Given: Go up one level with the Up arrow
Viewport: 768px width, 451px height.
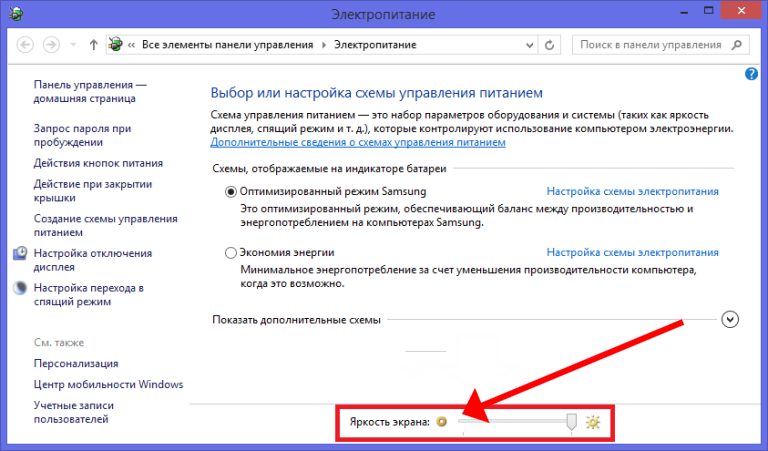Looking at the screenshot, I should (x=93, y=45).
